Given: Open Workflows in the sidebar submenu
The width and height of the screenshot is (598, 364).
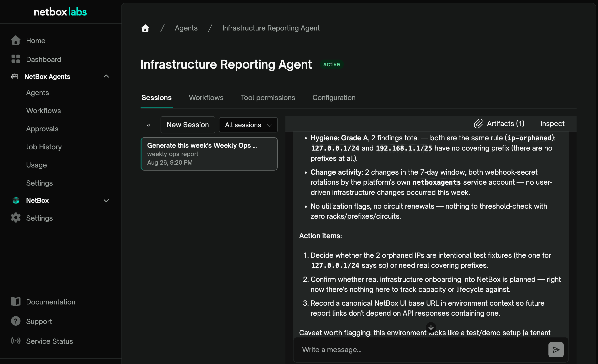Looking at the screenshot, I should (x=43, y=111).
